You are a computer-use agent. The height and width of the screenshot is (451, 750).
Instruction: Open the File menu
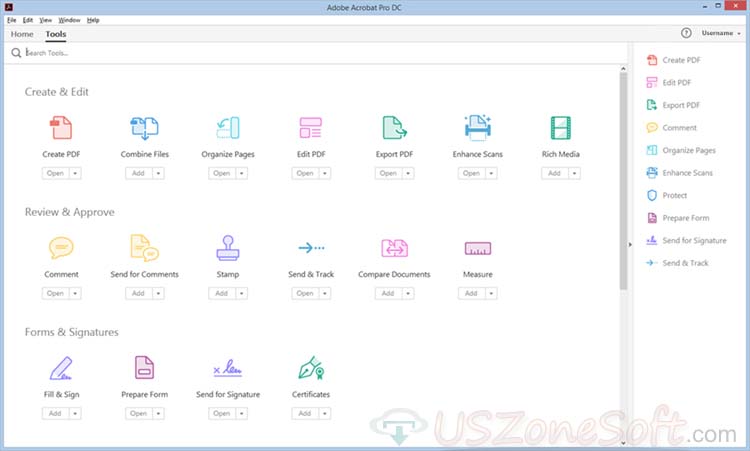coord(11,20)
